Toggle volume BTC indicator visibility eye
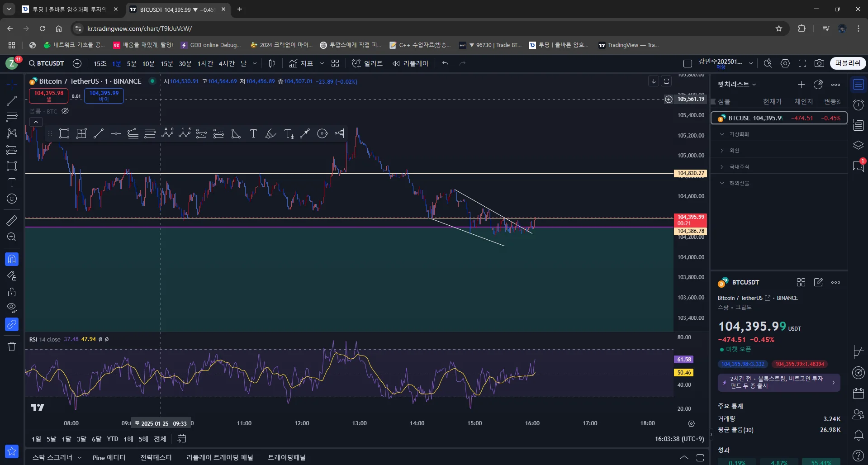Screen dimensions: 868x465 (65, 111)
